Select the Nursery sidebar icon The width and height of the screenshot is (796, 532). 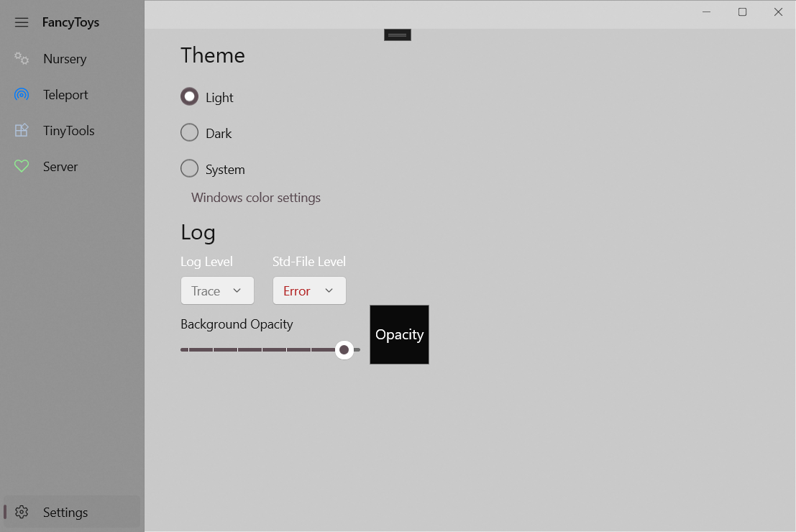(21, 58)
